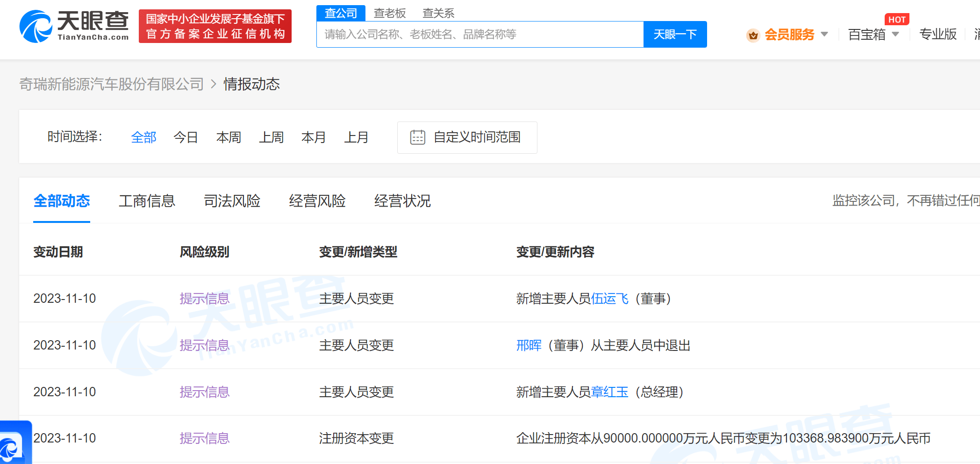Expand the 百宝箱 dropdown arrow
Image resolution: width=980 pixels, height=464 pixels.
click(x=895, y=34)
